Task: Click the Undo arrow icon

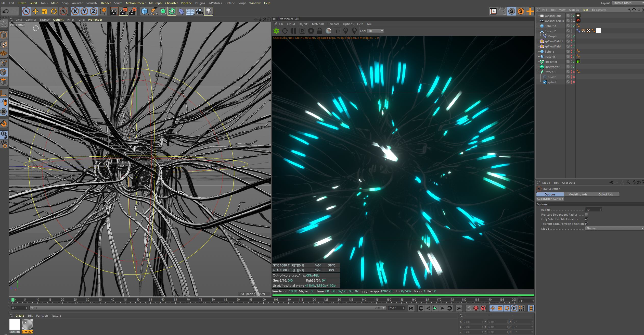Action: point(5,11)
